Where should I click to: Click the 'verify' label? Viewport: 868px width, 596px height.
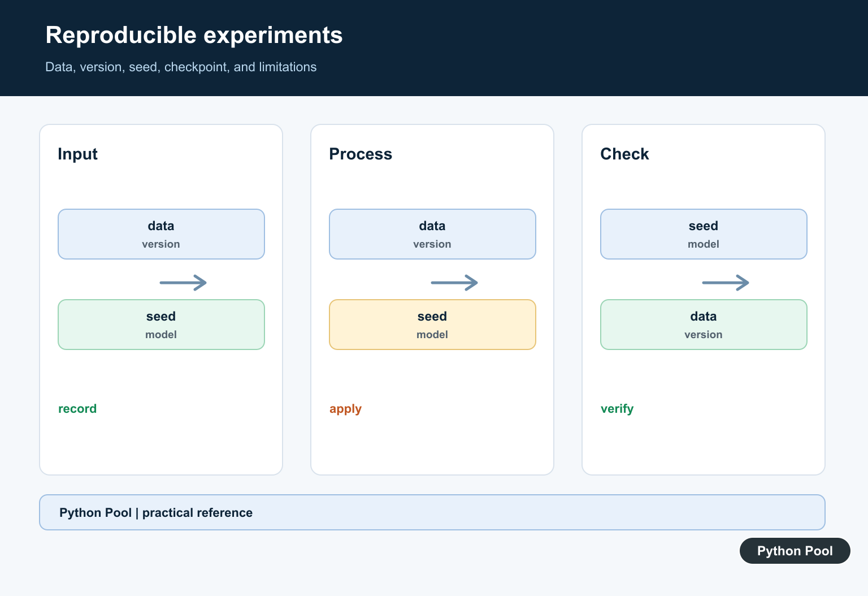[617, 409]
